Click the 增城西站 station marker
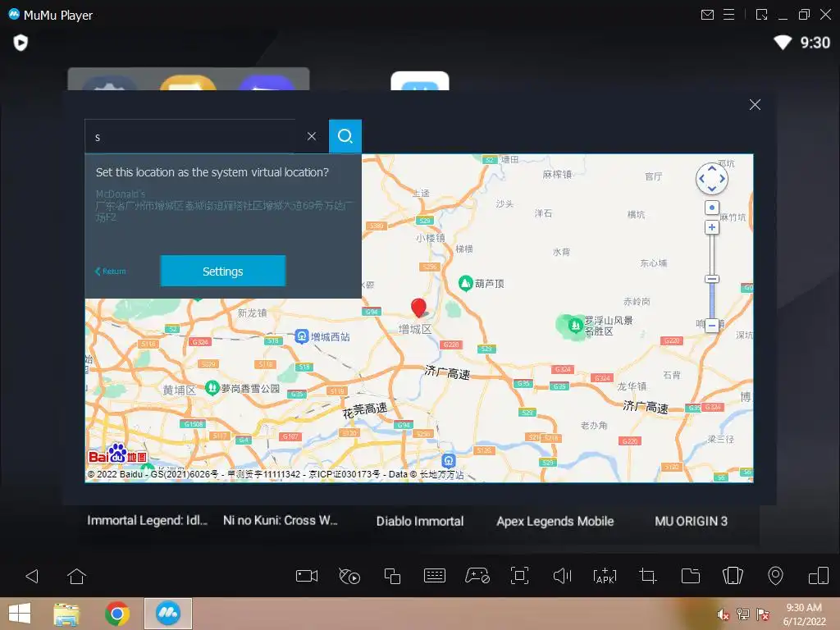The image size is (840, 630). click(302, 336)
